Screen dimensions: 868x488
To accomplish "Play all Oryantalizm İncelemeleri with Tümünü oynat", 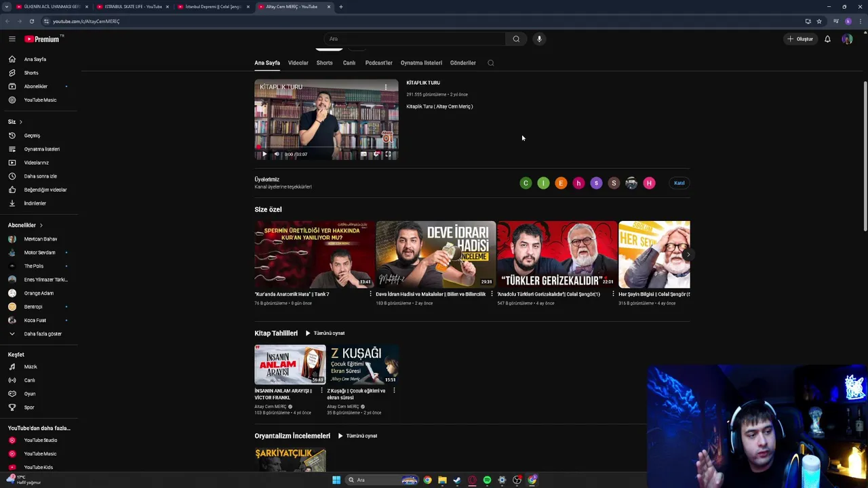I will pyautogui.click(x=357, y=436).
